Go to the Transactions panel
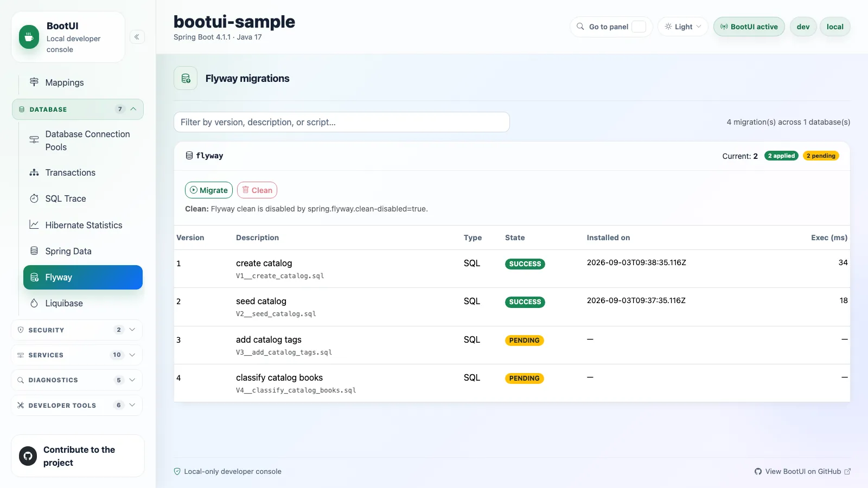This screenshot has height=488, width=868. pyautogui.click(x=83, y=172)
